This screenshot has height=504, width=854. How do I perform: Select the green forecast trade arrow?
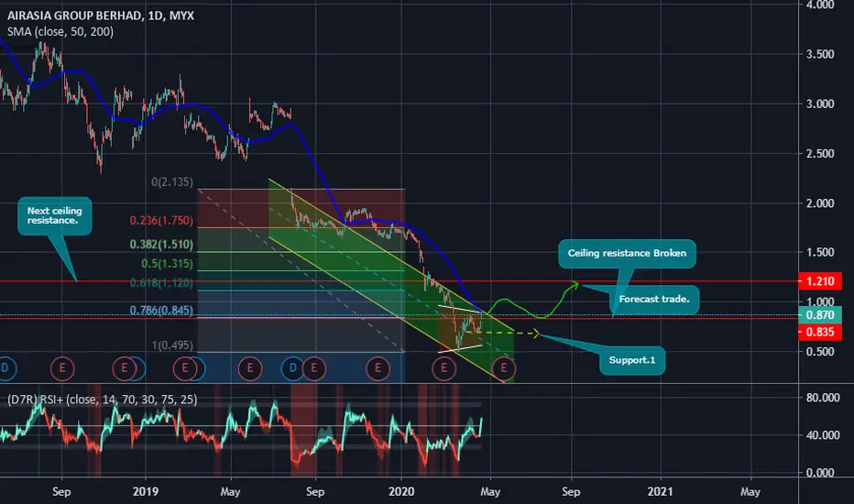pos(532,302)
